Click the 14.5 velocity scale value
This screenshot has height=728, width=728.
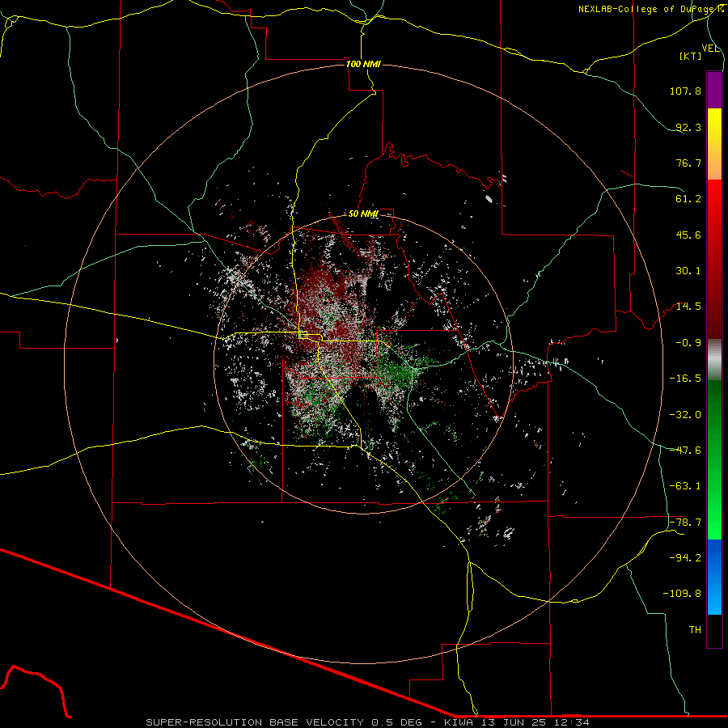pyautogui.click(x=688, y=307)
